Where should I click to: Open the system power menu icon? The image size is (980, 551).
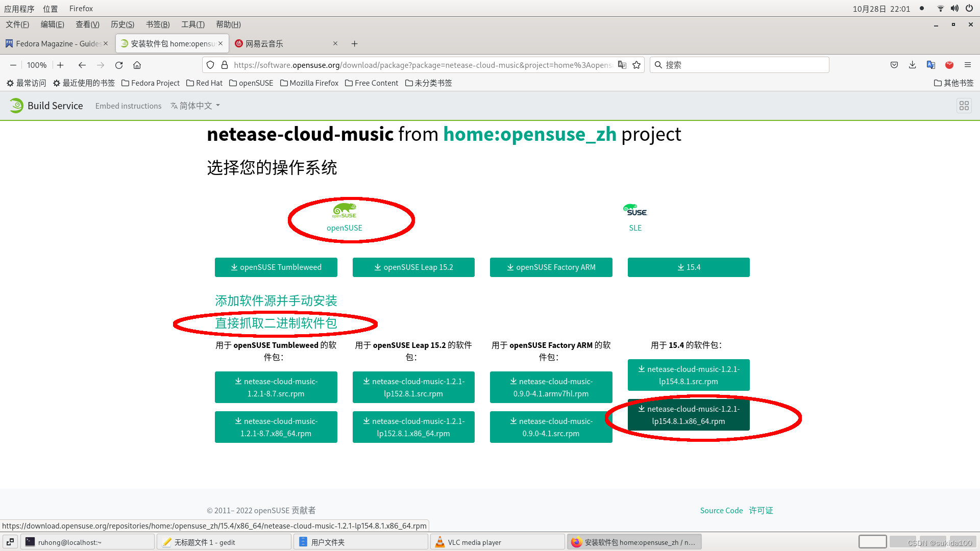click(x=969, y=8)
